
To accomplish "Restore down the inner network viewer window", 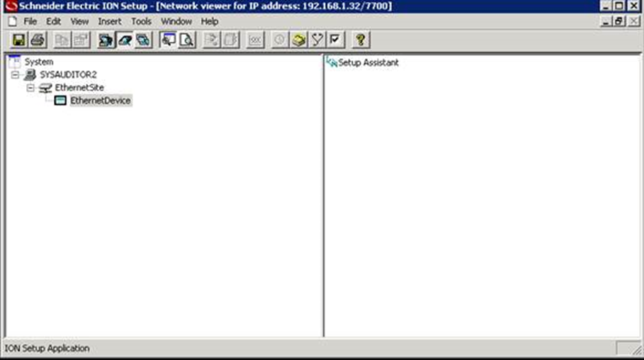I will click(x=619, y=21).
